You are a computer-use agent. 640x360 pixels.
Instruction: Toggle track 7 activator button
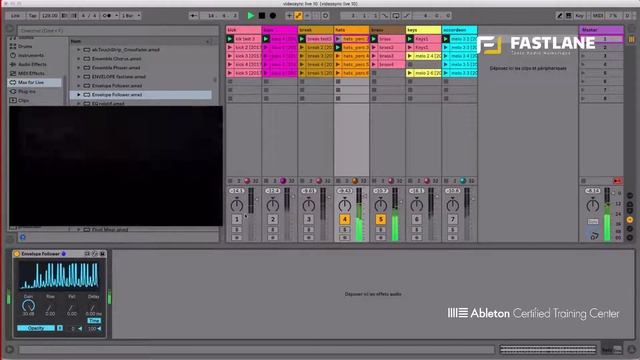point(452,219)
